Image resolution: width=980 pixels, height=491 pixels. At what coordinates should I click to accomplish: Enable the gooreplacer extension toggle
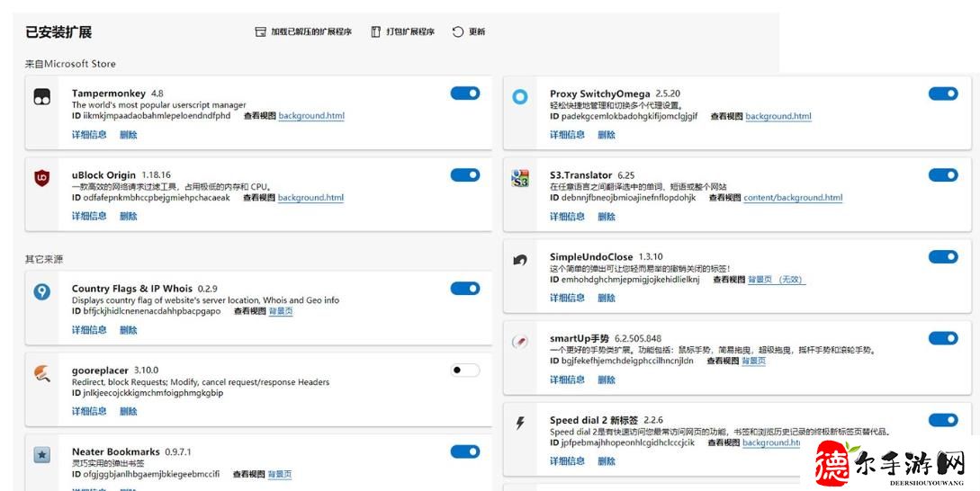(x=465, y=370)
